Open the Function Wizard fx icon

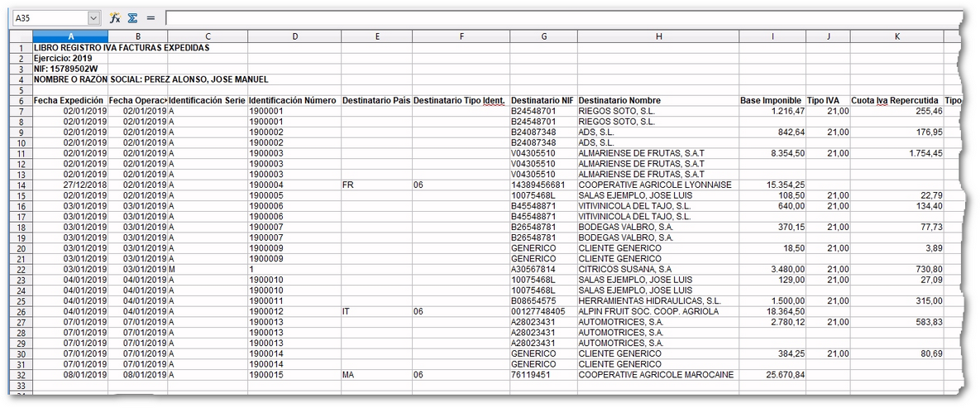point(114,18)
